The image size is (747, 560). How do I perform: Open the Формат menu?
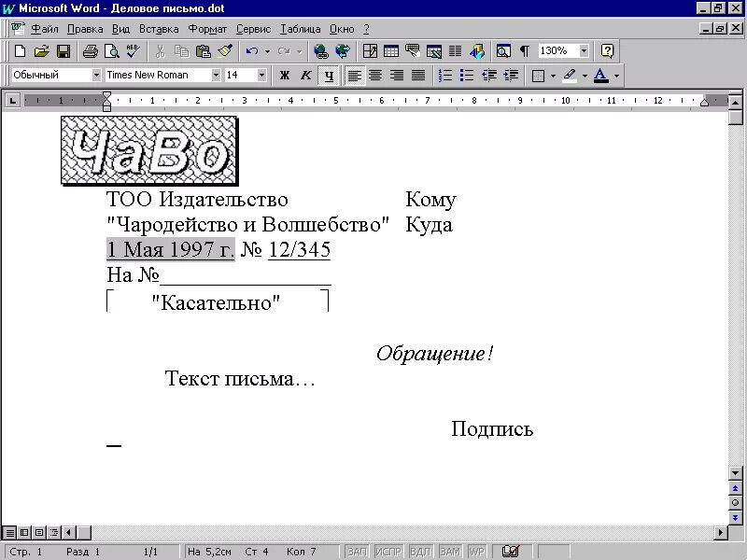point(207,29)
